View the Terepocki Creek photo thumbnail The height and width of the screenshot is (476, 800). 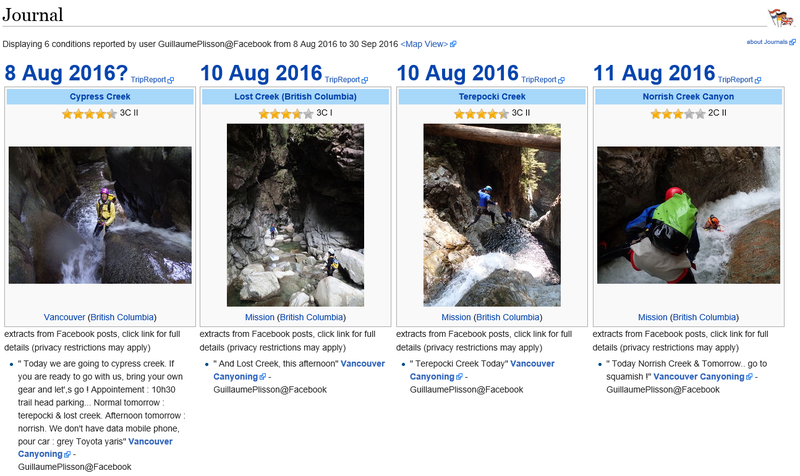492,215
